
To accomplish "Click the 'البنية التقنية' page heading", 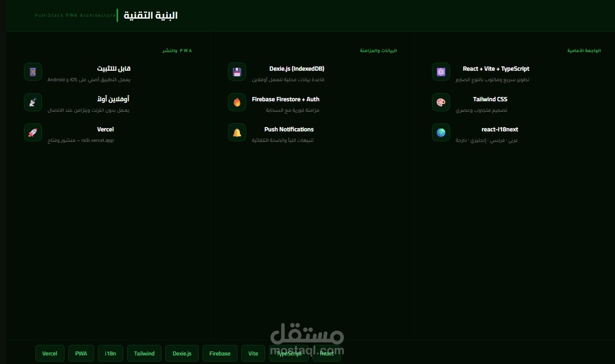I will 151,15.
